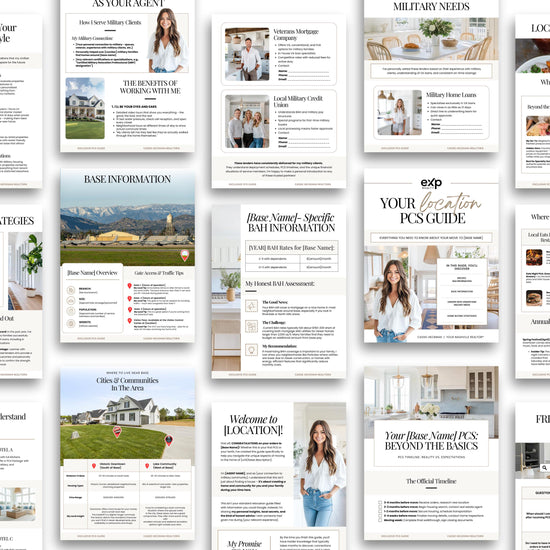The image size is (550, 550).
Task: Click the Local Military Credit Union title
Action: tap(298, 101)
